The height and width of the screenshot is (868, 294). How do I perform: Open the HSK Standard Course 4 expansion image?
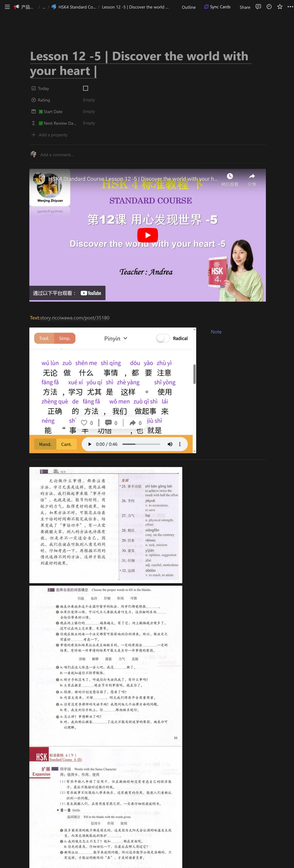(106, 807)
